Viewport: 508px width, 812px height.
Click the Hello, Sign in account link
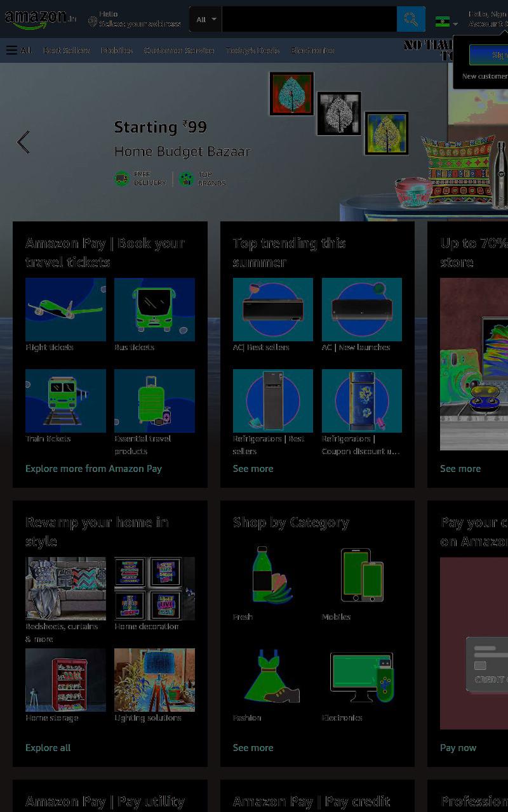tap(488, 19)
